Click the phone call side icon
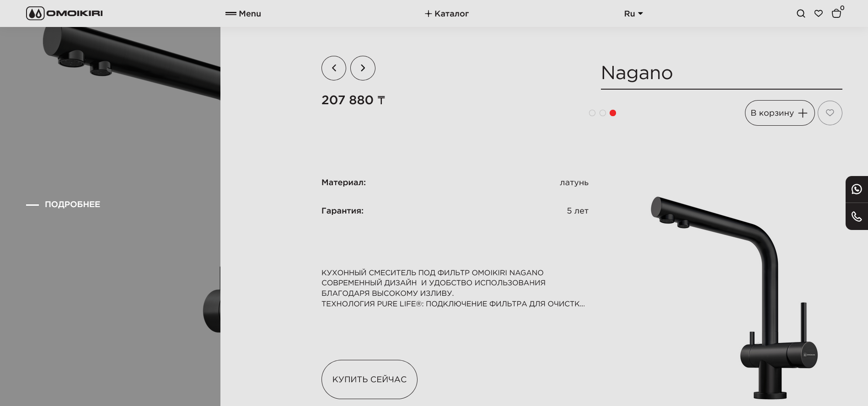The width and height of the screenshot is (868, 406). pos(857,216)
